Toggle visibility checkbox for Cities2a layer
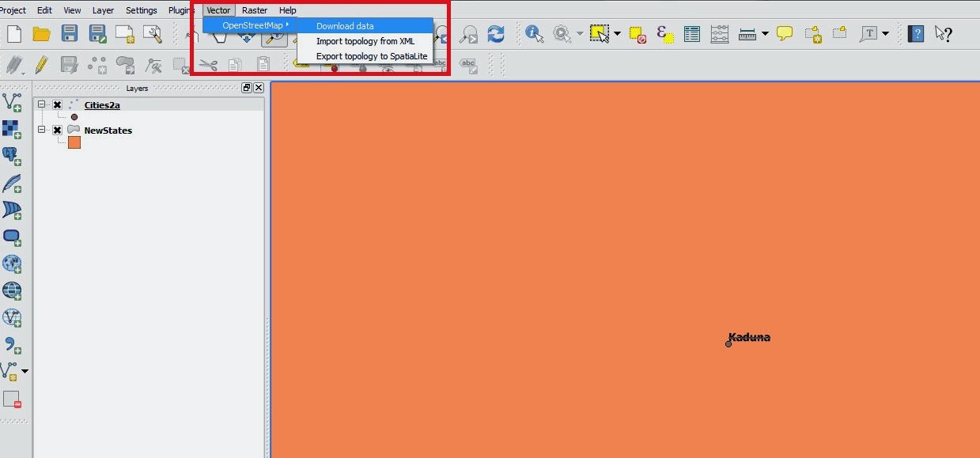 [58, 105]
